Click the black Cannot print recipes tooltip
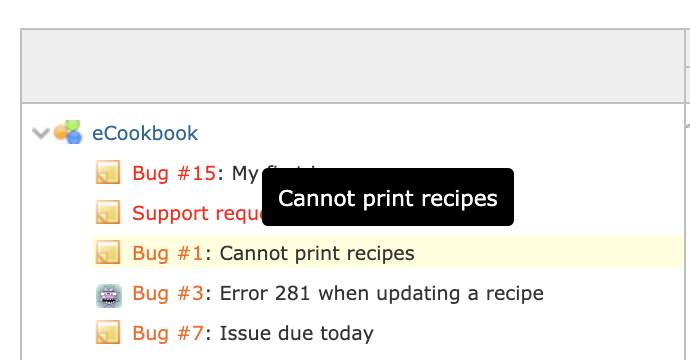This screenshot has width=690, height=360. coord(388,197)
